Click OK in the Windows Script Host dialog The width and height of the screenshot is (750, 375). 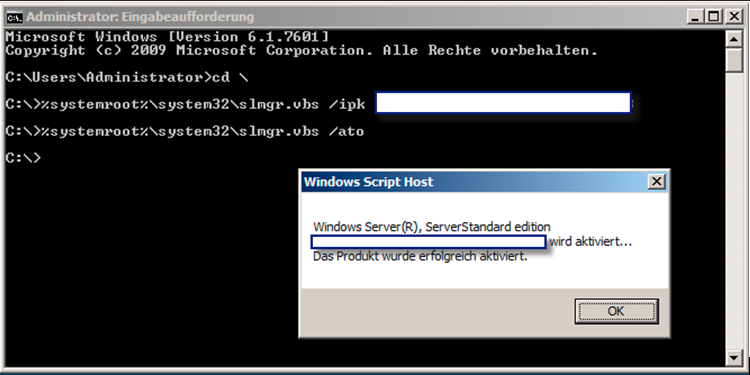tap(616, 311)
